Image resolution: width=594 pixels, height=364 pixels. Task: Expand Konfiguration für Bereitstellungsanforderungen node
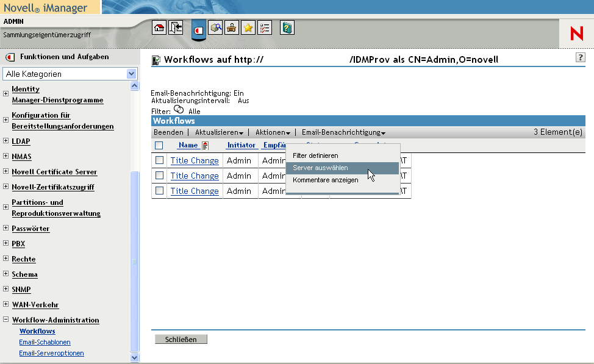[5, 120]
